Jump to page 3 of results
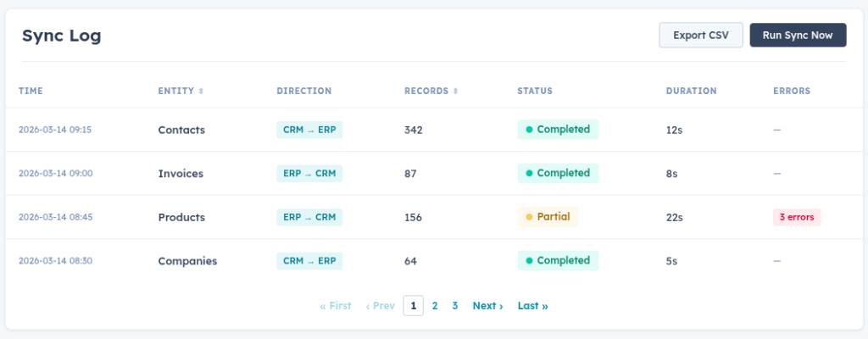Image resolution: width=868 pixels, height=339 pixels. point(455,306)
